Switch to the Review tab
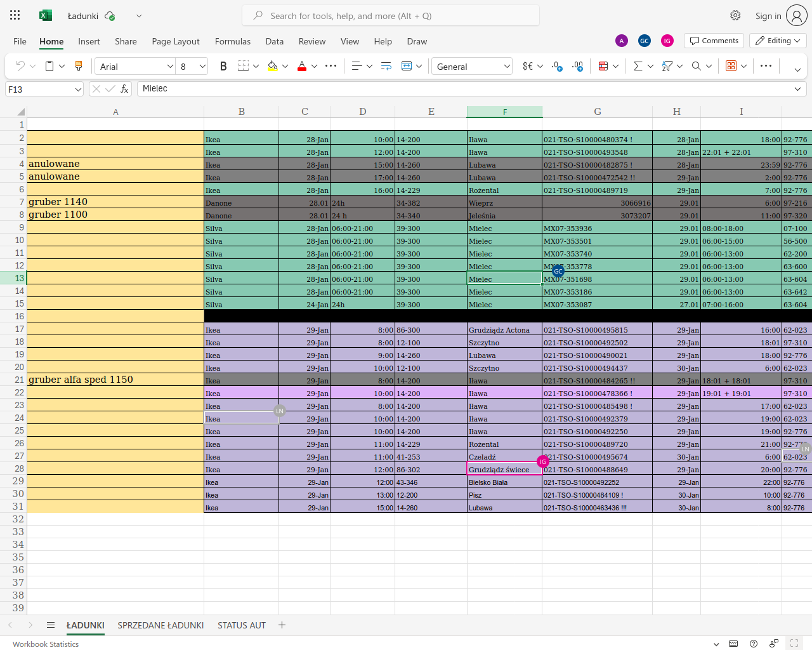This screenshot has width=812, height=650. (x=312, y=41)
